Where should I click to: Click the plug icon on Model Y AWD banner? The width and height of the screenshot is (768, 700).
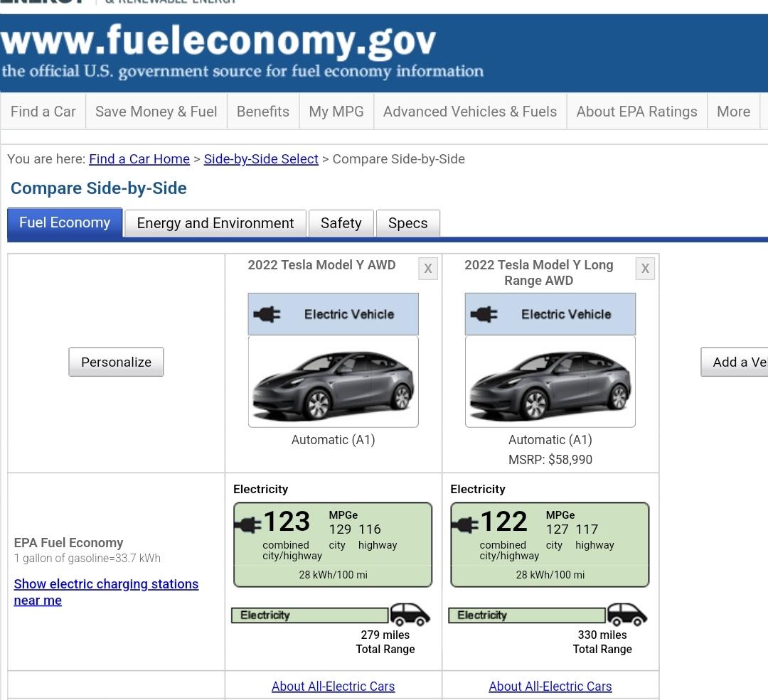267,314
